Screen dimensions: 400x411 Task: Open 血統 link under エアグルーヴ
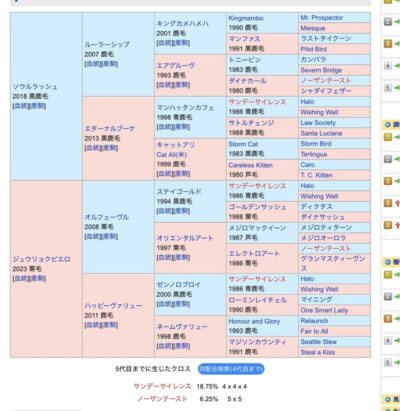[x=165, y=85]
